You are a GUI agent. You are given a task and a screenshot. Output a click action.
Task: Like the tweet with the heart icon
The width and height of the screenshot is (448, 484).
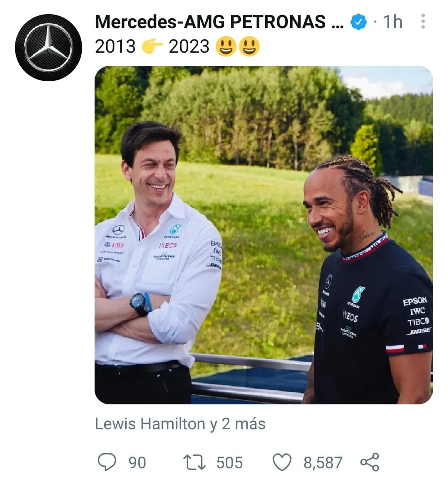(282, 462)
